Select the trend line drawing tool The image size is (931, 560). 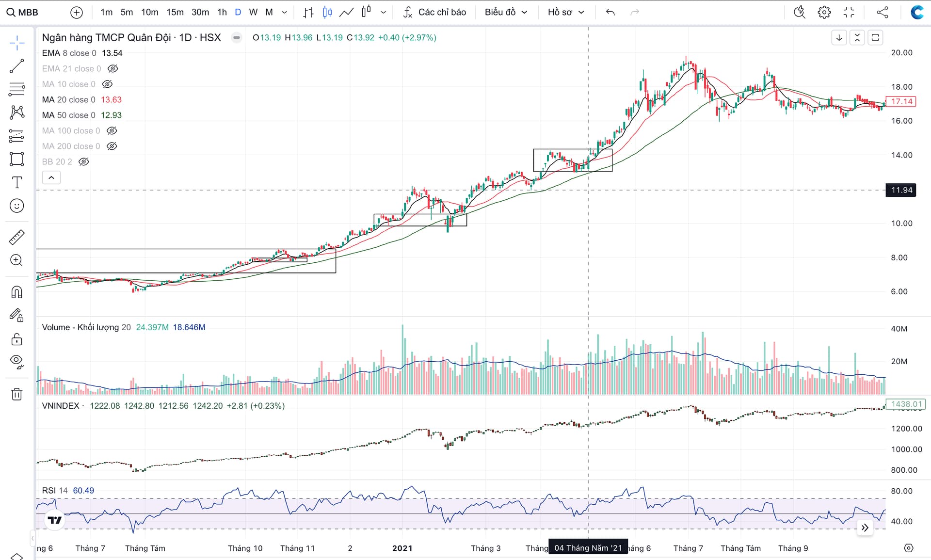pos(16,66)
